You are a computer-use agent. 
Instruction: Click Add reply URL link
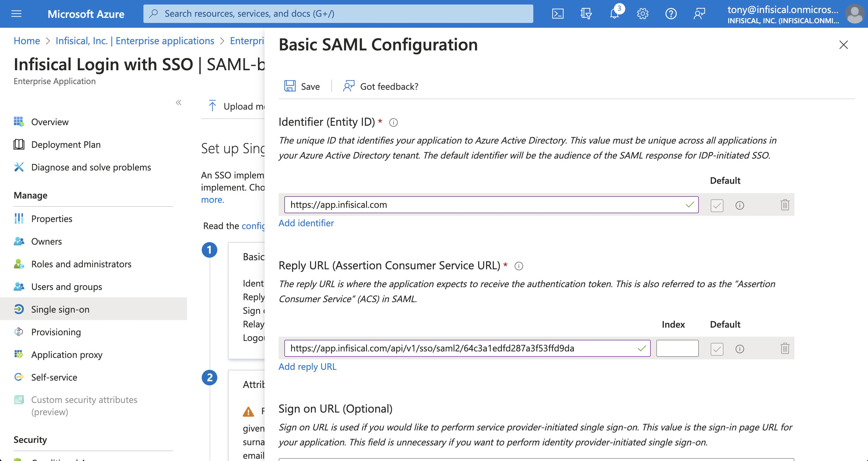point(307,367)
